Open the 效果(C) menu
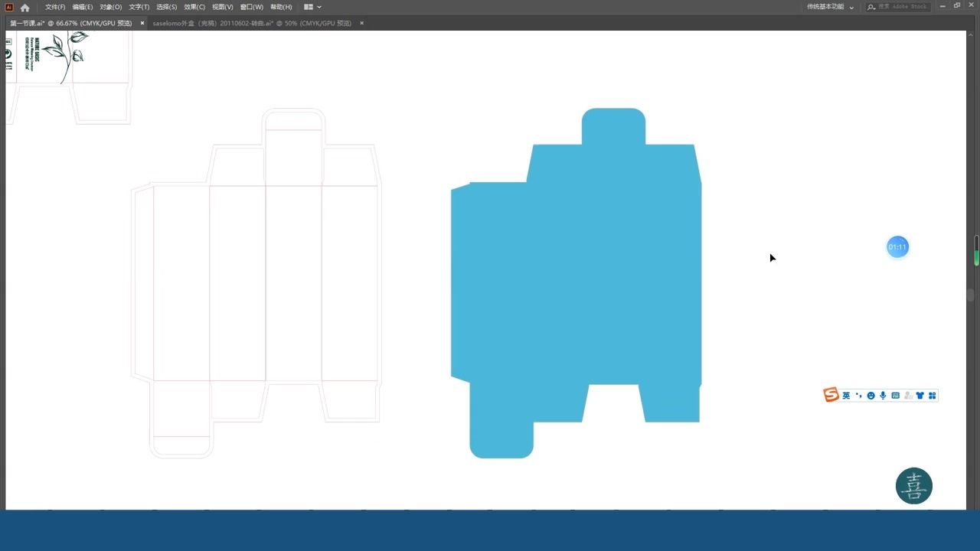This screenshot has width=980, height=551. [x=194, y=7]
